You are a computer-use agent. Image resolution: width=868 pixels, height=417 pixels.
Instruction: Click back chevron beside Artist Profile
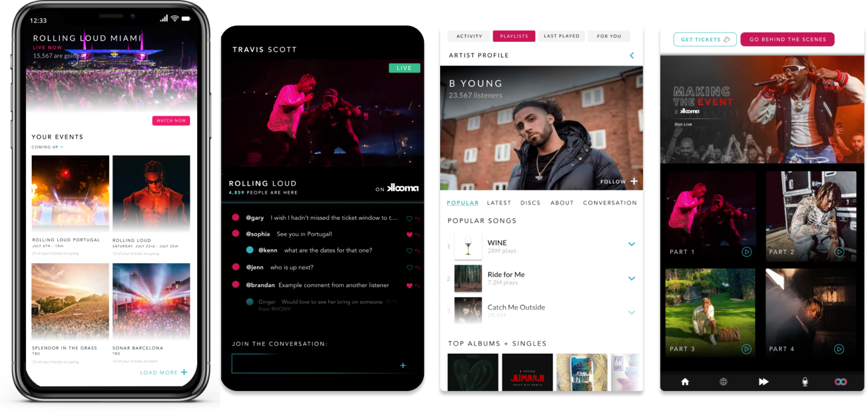point(632,55)
